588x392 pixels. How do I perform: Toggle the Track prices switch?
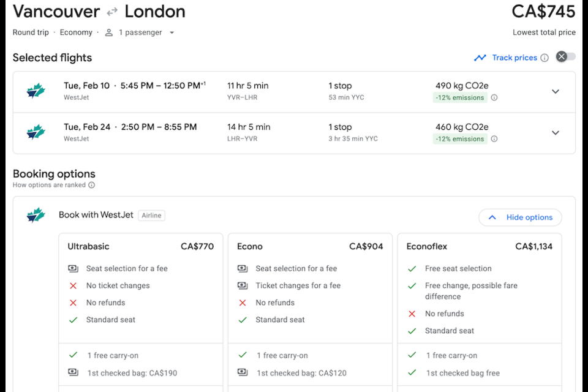click(x=565, y=57)
